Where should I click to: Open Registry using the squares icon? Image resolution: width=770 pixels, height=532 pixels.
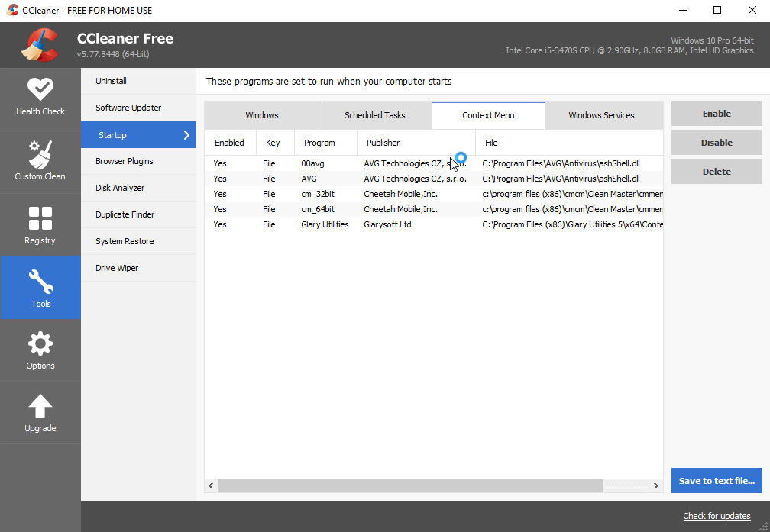point(40,218)
